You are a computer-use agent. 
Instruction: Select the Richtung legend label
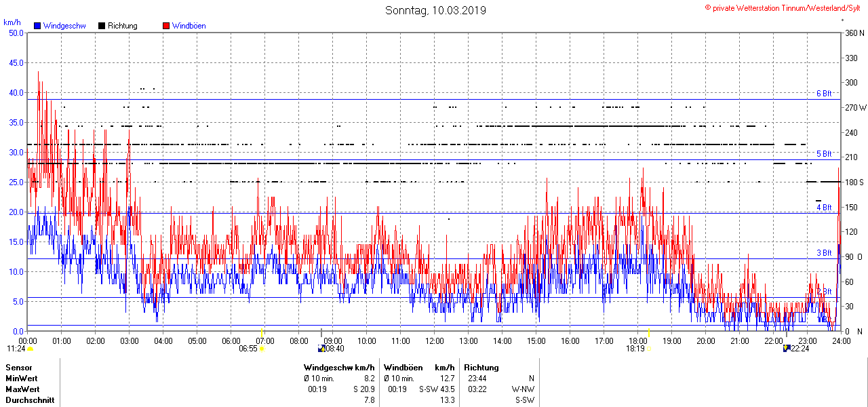click(122, 26)
